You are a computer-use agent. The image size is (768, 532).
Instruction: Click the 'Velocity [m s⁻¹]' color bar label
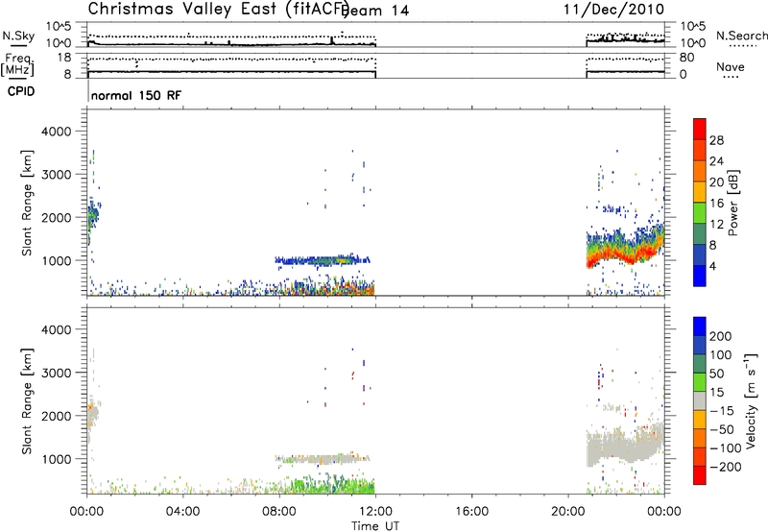(750, 400)
